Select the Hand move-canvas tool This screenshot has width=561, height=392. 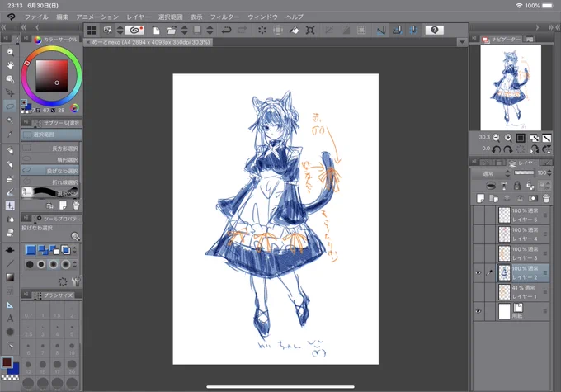[x=11, y=65]
